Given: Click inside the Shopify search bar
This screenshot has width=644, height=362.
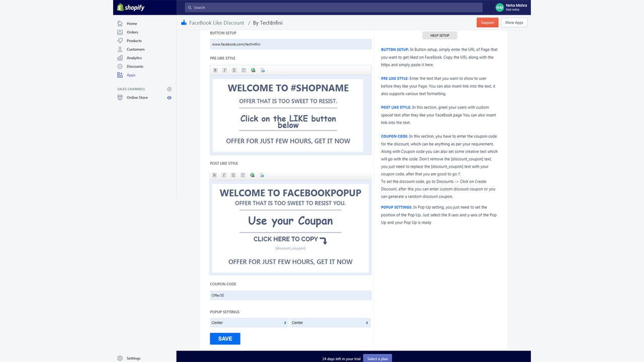Looking at the screenshot, I should click(x=334, y=8).
